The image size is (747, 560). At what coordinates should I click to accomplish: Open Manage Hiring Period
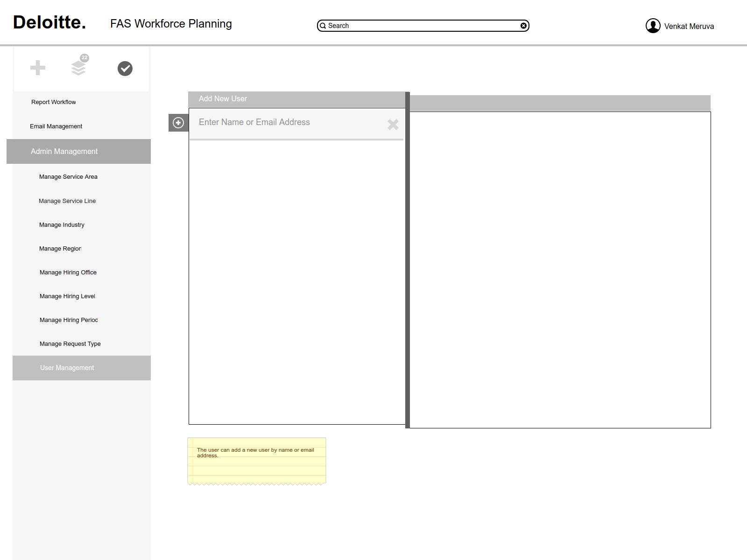(69, 320)
